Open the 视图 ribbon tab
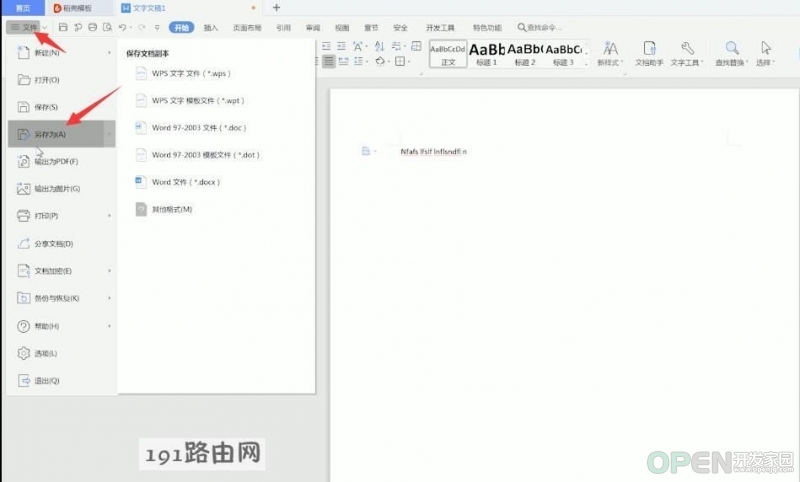The image size is (800, 482). (342, 28)
